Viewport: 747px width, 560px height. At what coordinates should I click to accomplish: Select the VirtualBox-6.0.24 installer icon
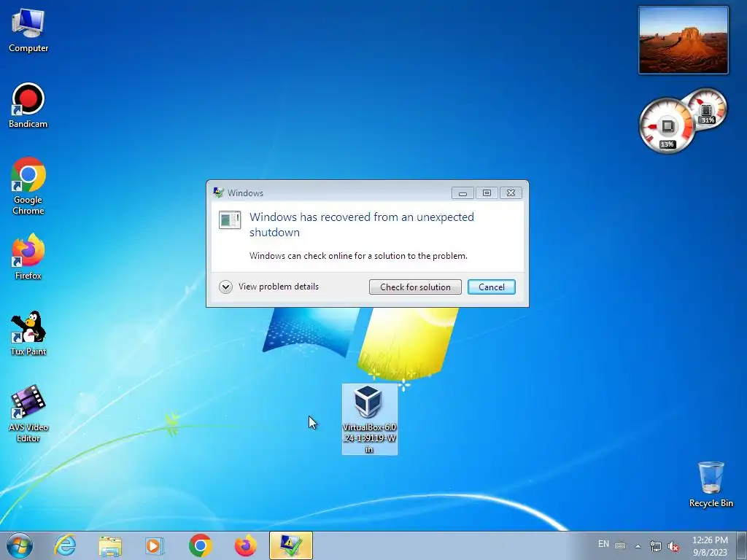(x=369, y=419)
